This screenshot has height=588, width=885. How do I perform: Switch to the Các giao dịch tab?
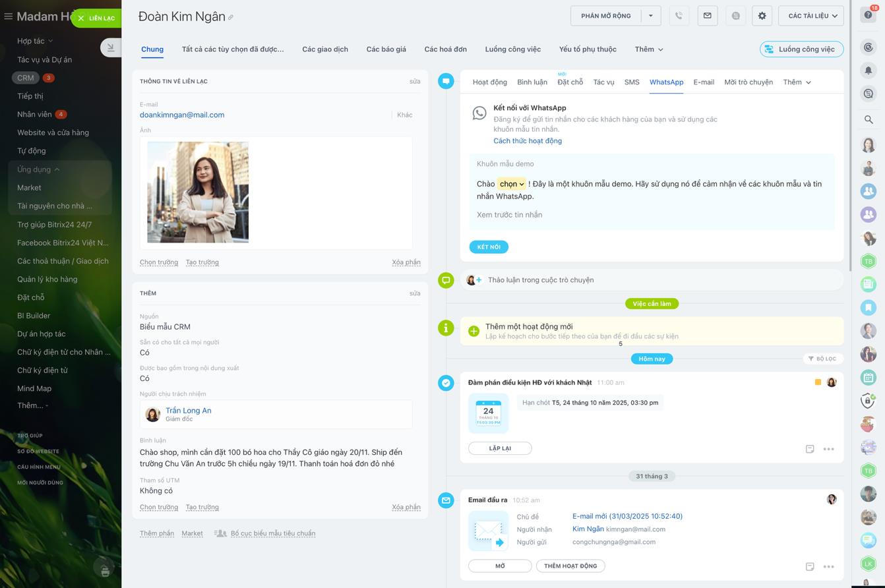[x=325, y=49]
